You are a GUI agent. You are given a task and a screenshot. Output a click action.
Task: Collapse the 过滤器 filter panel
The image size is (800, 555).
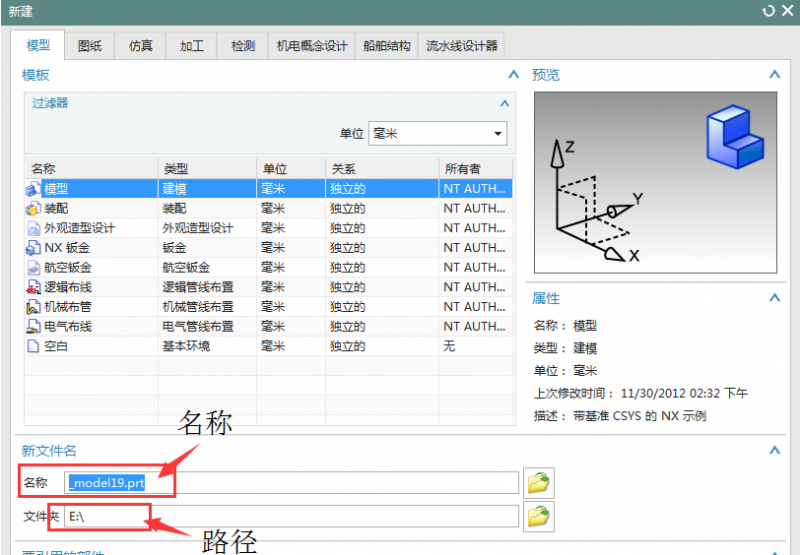(505, 103)
